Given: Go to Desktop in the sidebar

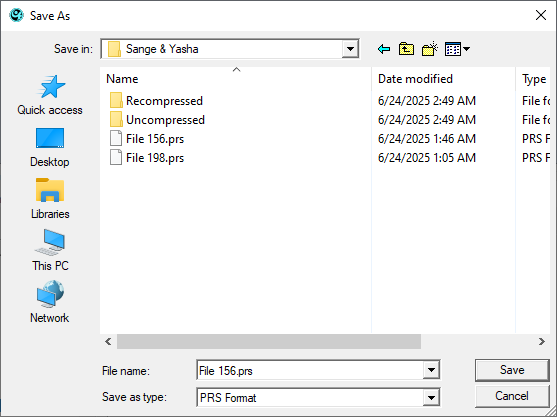Looking at the screenshot, I should [x=50, y=147].
